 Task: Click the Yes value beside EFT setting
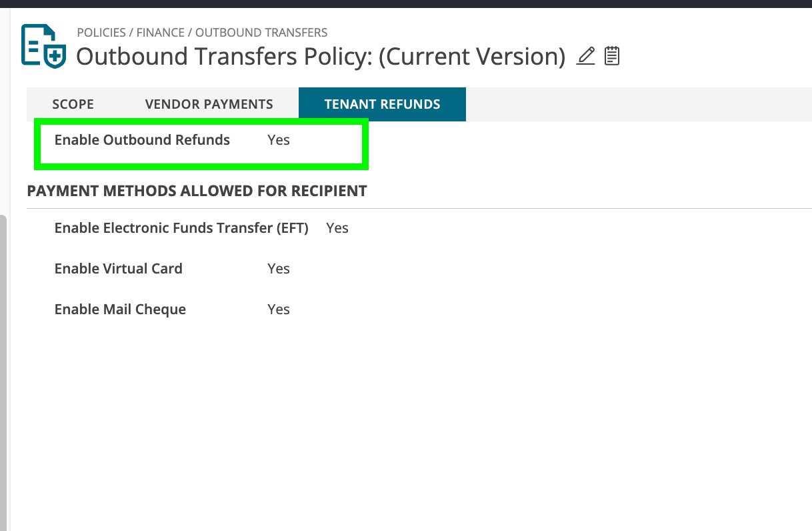coord(337,228)
